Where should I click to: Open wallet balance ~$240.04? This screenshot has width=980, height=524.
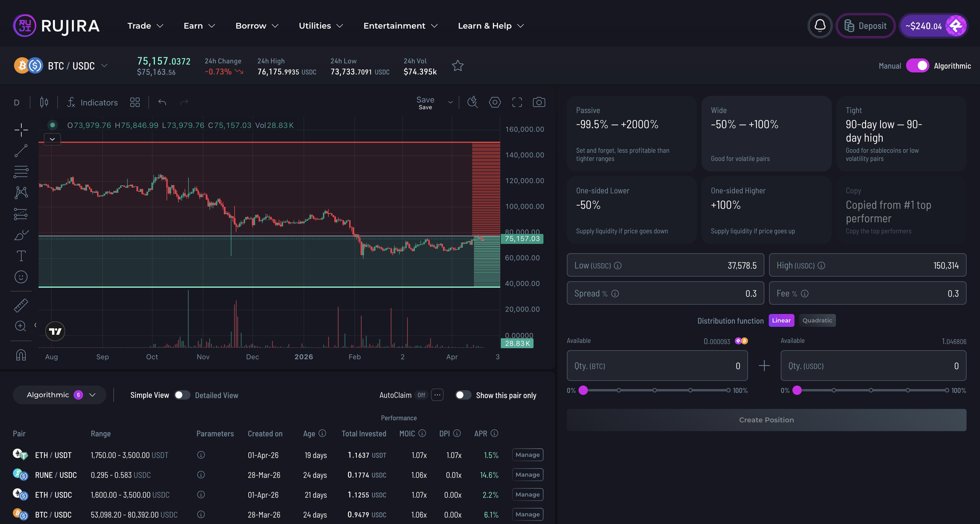pyautogui.click(x=933, y=26)
